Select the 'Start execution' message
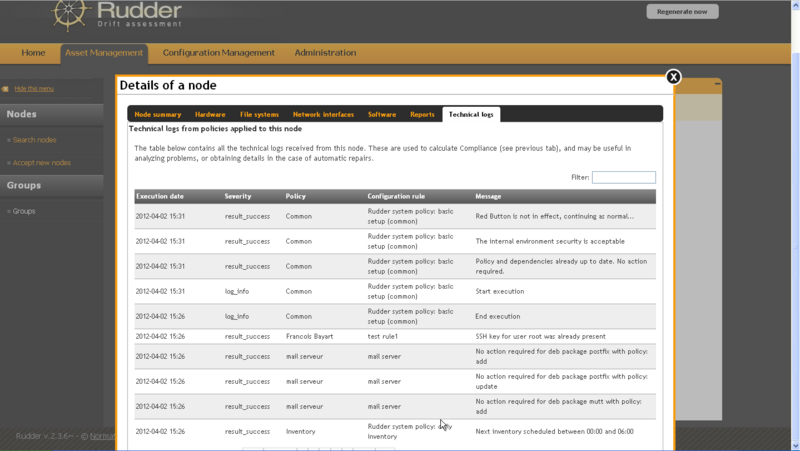Image resolution: width=800 pixels, height=451 pixels. click(x=499, y=291)
